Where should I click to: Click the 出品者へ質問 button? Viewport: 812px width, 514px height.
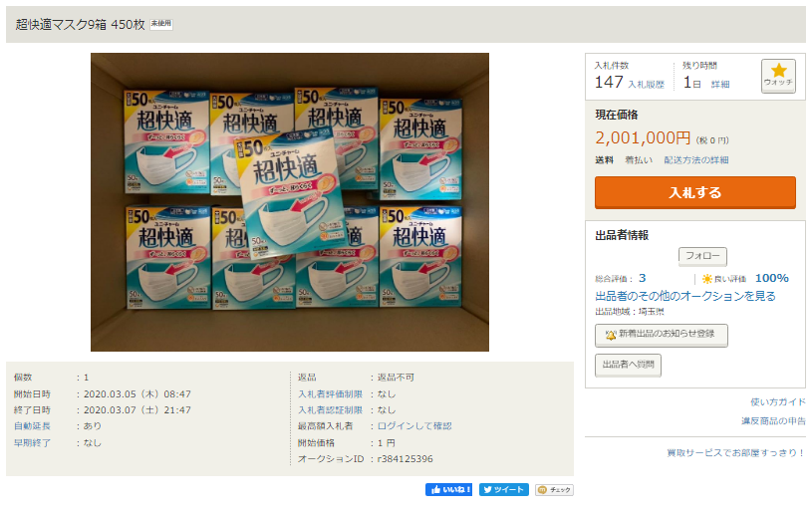628,366
